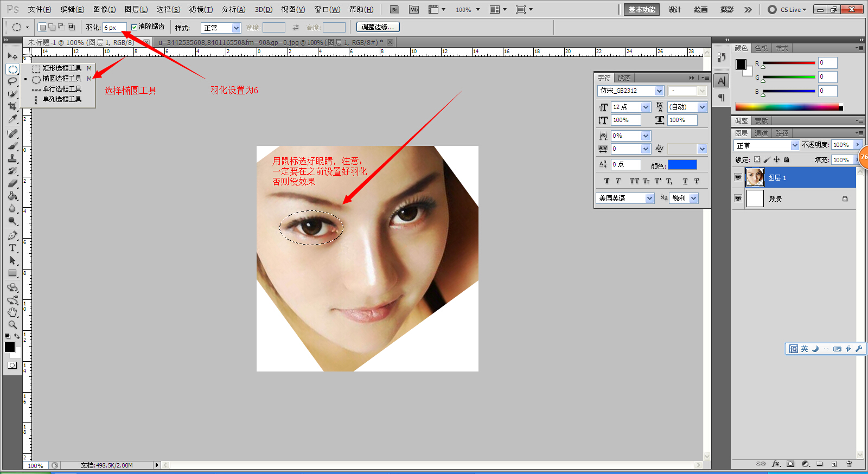Click the 图层 1 layer thumbnail
This screenshot has height=474, width=868.
pos(755,177)
